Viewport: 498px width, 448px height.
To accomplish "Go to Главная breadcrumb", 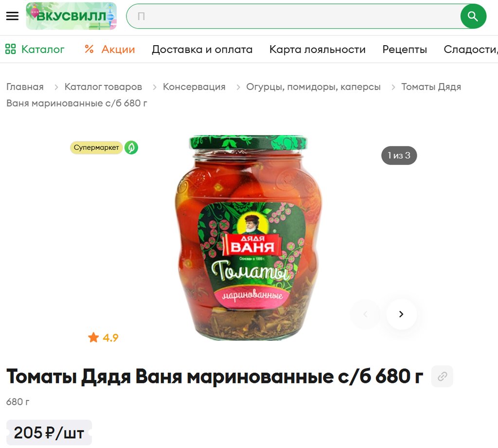I will click(25, 86).
